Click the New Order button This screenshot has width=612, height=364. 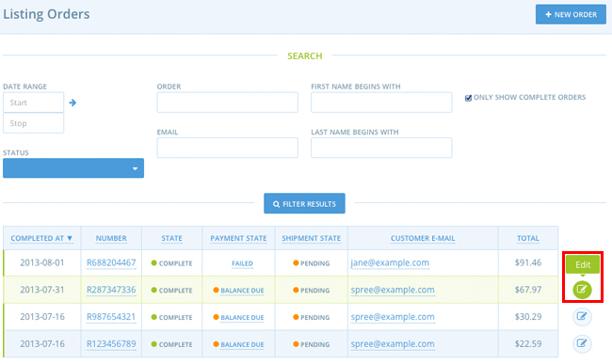tap(571, 14)
